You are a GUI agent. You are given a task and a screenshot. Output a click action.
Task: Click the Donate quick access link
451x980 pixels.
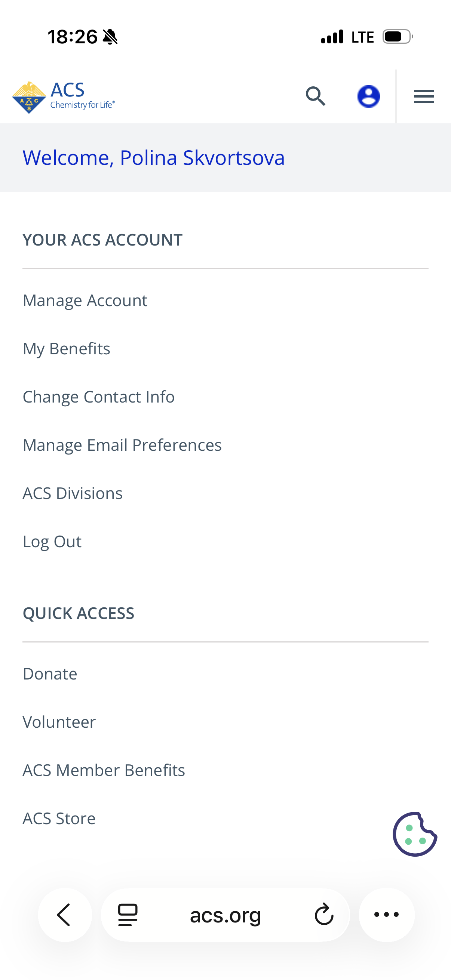point(50,674)
